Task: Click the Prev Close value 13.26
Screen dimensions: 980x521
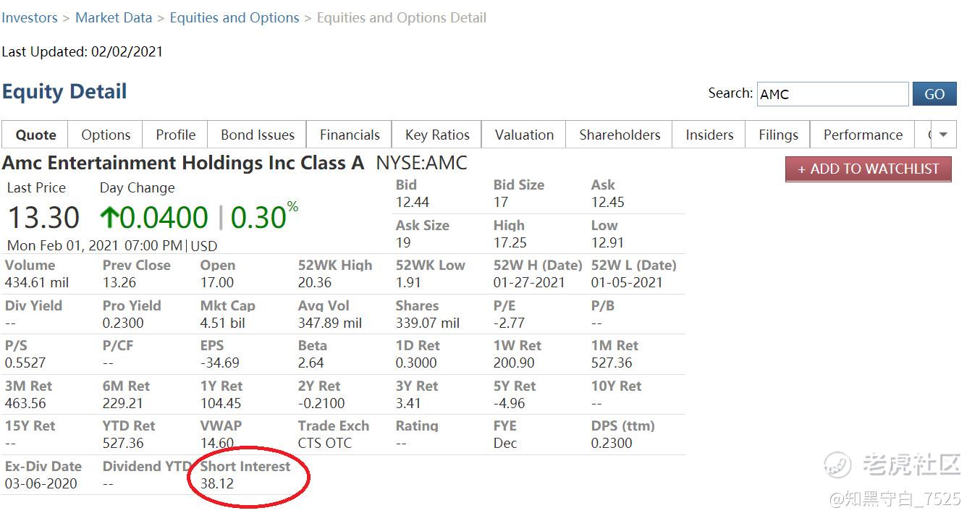Action: pos(119,283)
